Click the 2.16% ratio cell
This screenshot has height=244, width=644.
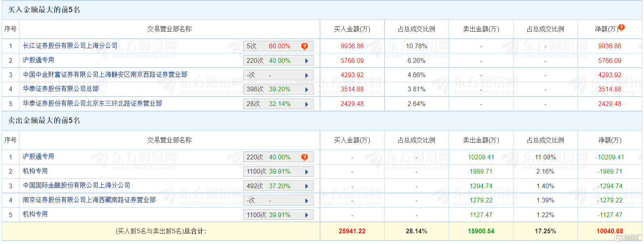point(546,172)
